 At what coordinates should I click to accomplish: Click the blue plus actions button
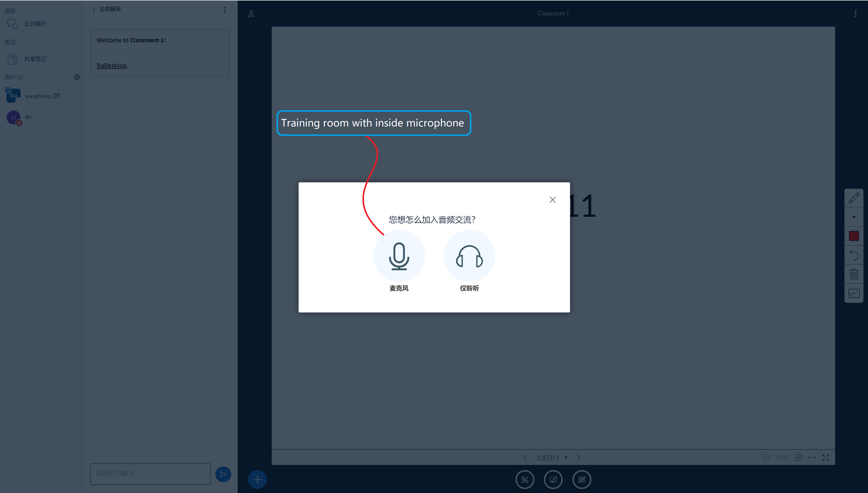click(x=257, y=479)
